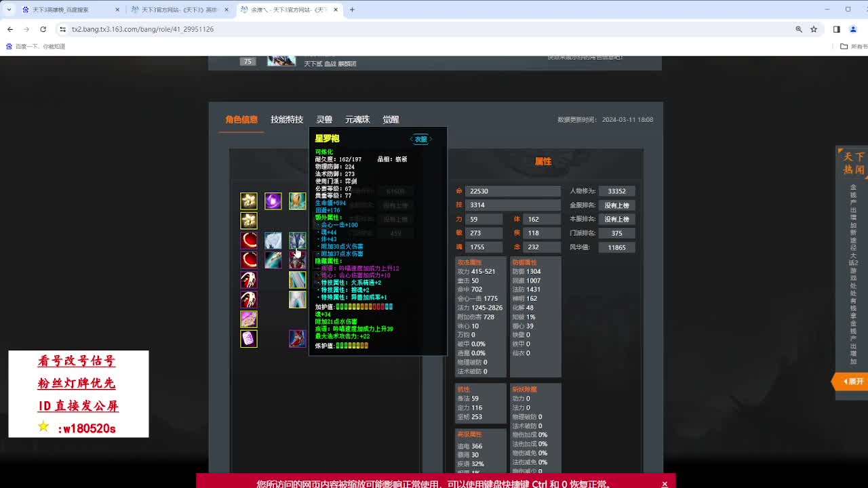Open the 元魂珠 tab
This screenshot has height=488, width=868.
[x=357, y=119]
